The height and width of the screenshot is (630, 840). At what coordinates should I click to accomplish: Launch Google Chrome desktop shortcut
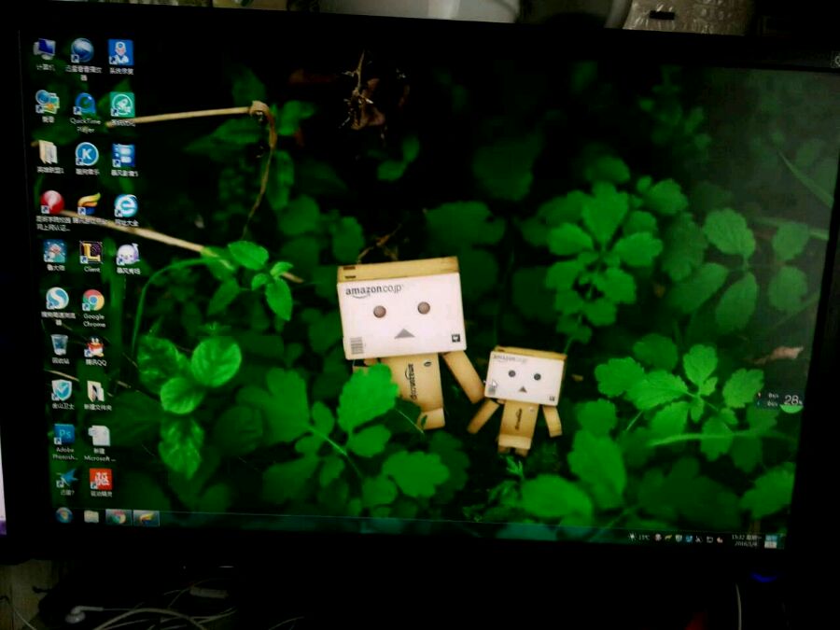tap(93, 307)
